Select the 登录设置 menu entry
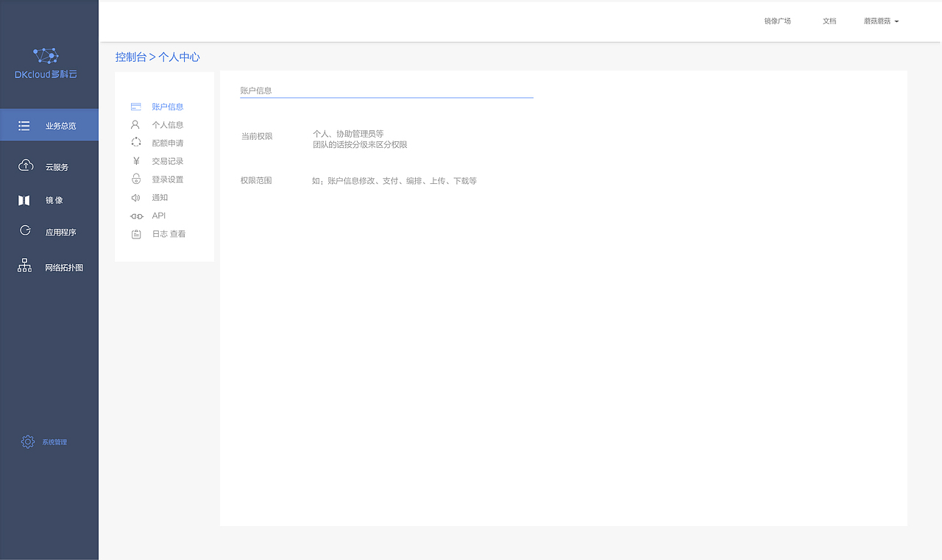 [x=168, y=180]
